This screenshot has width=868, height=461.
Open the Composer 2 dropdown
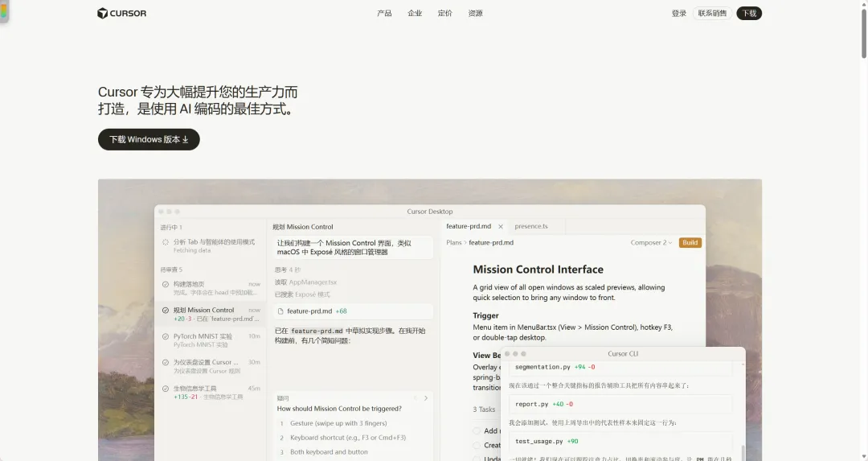click(x=651, y=243)
